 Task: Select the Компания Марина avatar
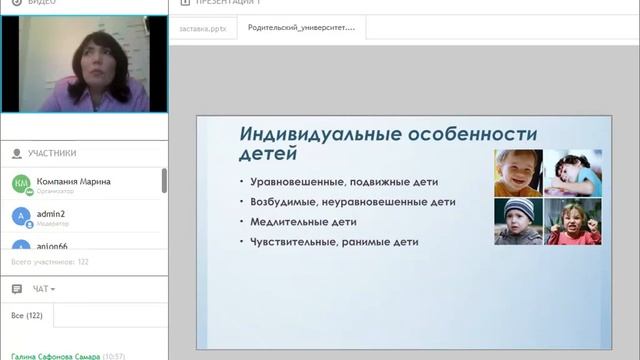(x=21, y=183)
